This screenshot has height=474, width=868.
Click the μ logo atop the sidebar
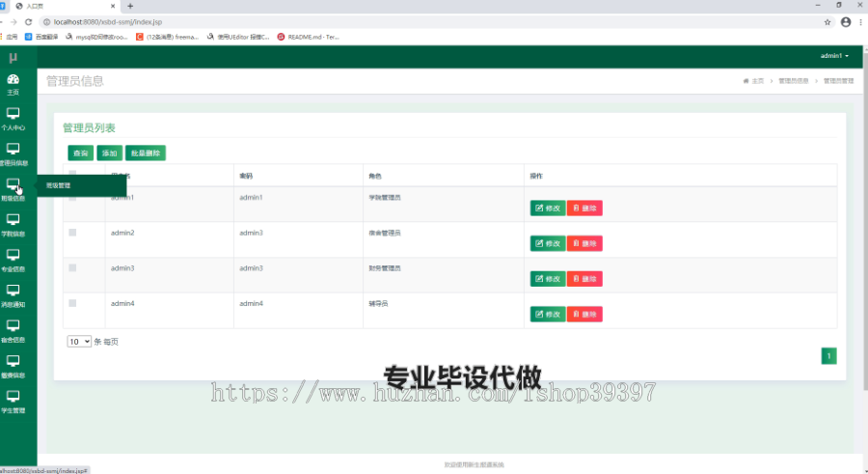(x=14, y=57)
